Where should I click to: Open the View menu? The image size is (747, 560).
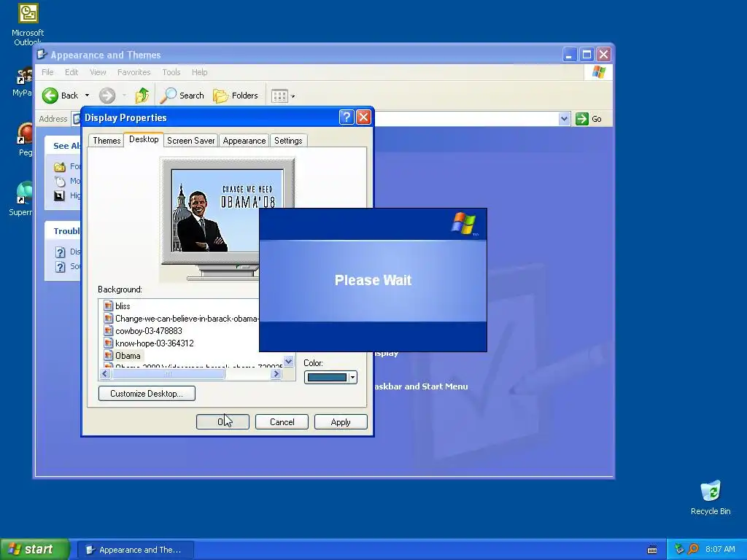(x=98, y=72)
